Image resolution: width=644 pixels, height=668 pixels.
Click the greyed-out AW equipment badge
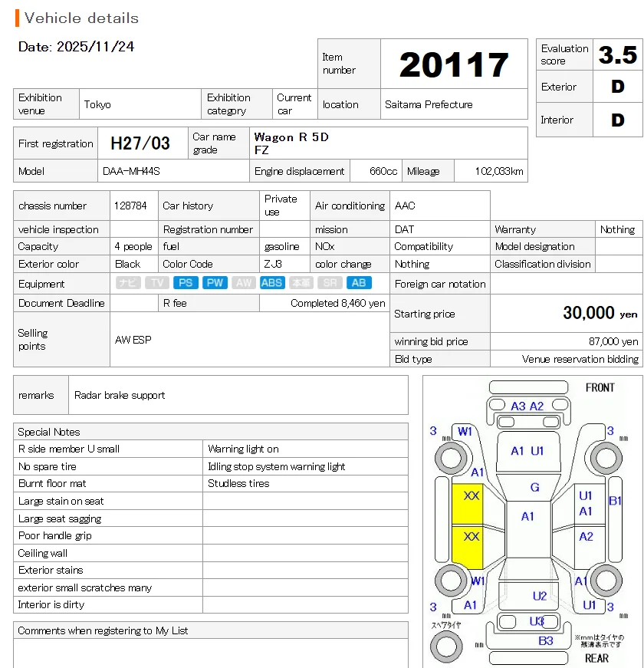[x=244, y=283]
